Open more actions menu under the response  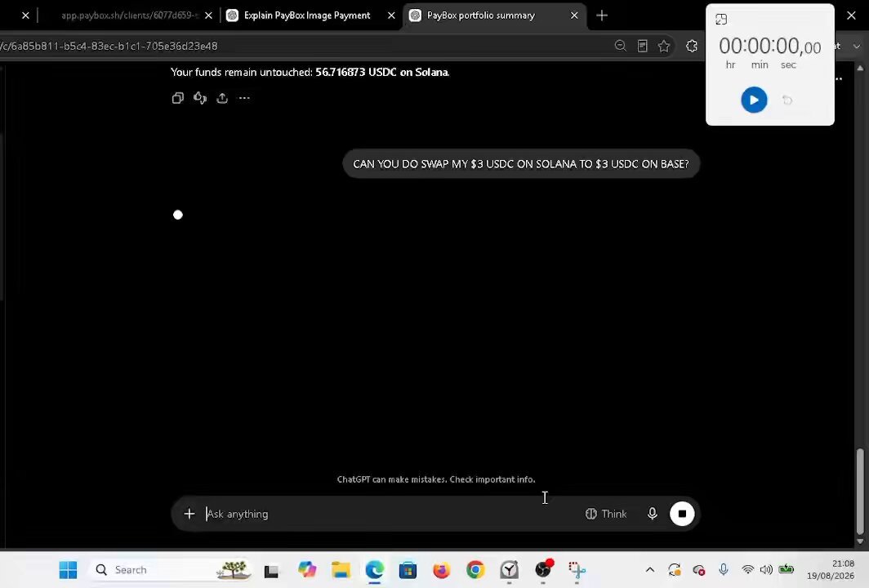coord(244,98)
